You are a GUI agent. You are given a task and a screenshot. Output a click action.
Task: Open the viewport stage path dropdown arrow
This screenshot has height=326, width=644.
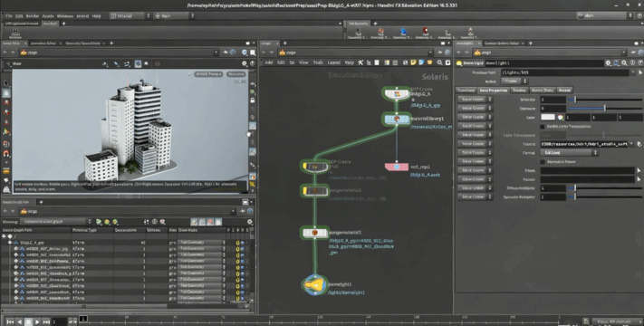coord(216,53)
